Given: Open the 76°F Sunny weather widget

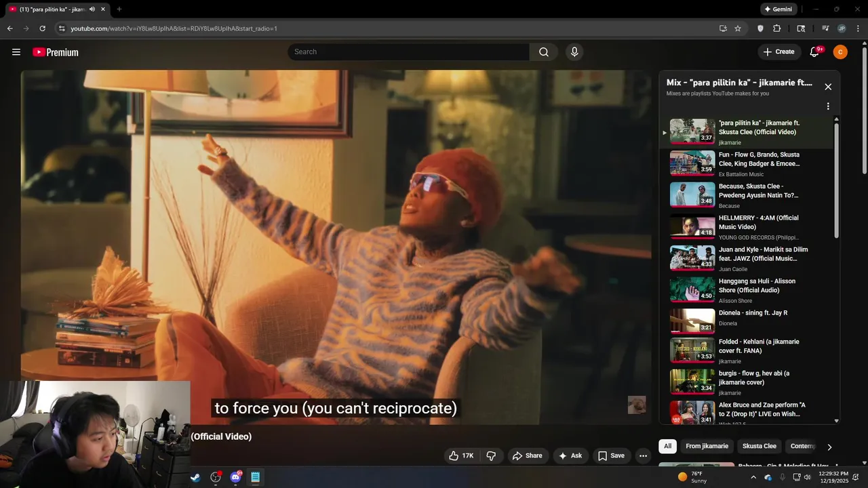Looking at the screenshot, I should tap(692, 477).
